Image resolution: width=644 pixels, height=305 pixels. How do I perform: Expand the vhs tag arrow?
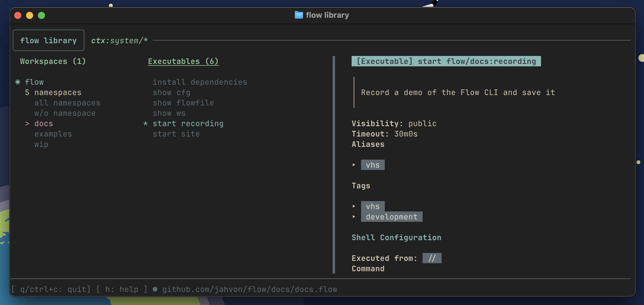coord(354,206)
